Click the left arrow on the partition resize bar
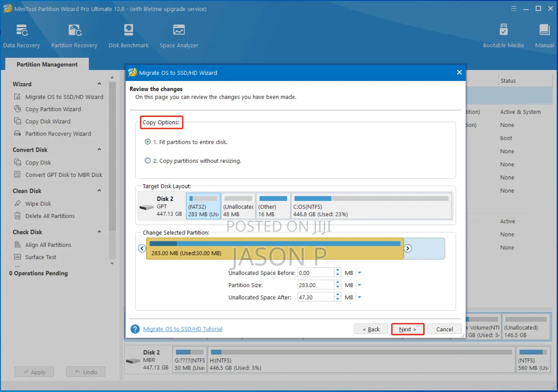The width and height of the screenshot is (558, 392). [x=142, y=248]
